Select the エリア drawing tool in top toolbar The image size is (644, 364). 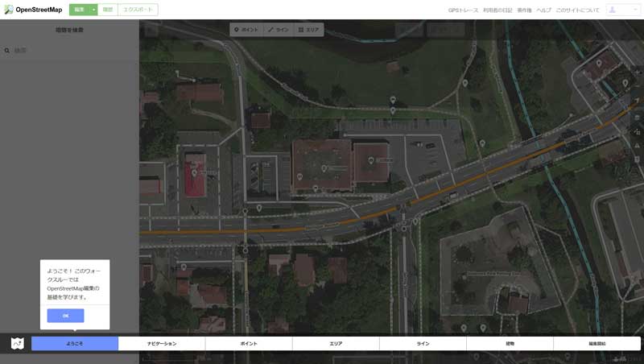pyautogui.click(x=308, y=29)
